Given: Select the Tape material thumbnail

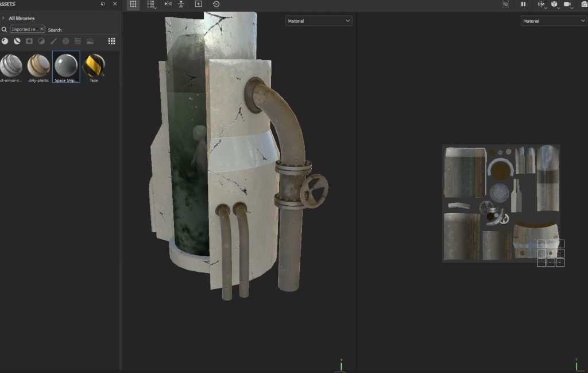Looking at the screenshot, I should 94,66.
